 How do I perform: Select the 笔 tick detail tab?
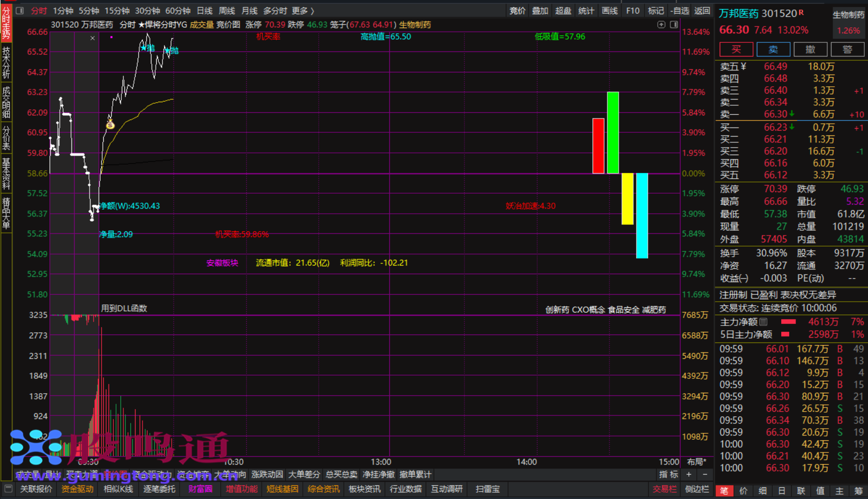(x=724, y=491)
